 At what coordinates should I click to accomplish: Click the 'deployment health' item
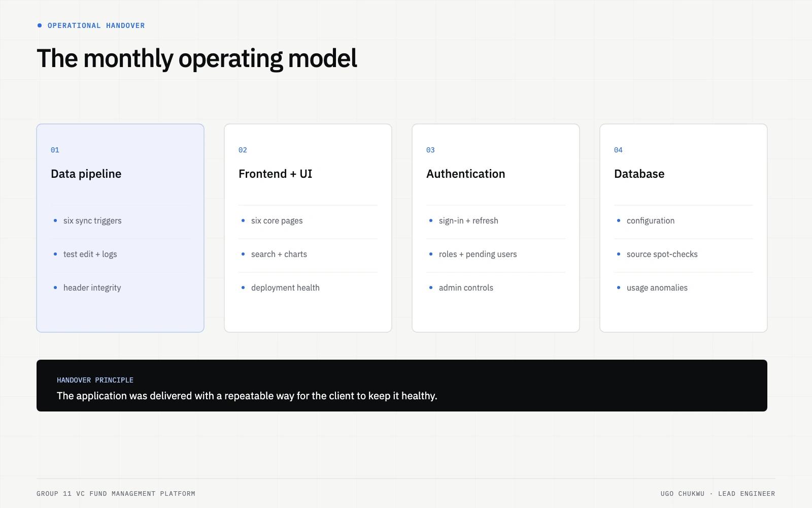tap(285, 288)
